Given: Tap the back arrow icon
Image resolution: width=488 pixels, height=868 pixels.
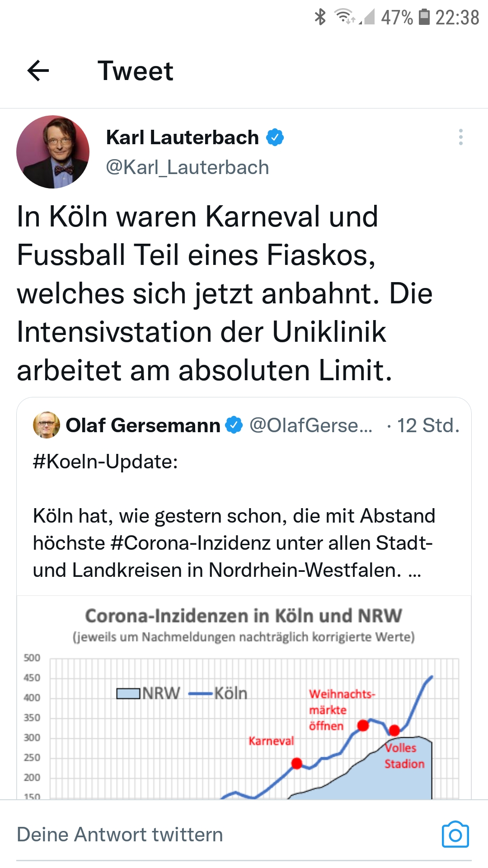Looking at the screenshot, I should point(38,71).
